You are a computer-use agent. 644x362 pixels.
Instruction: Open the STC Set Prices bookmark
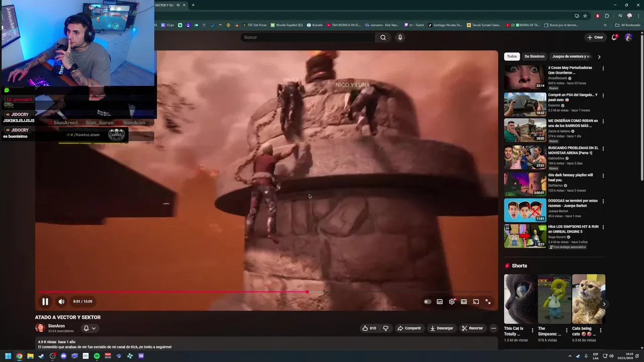tap(255, 25)
